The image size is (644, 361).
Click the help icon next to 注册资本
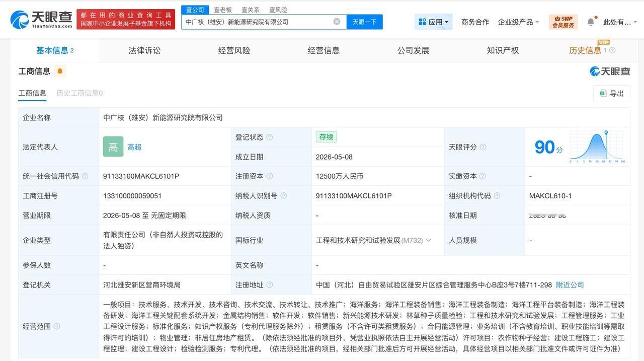click(270, 176)
